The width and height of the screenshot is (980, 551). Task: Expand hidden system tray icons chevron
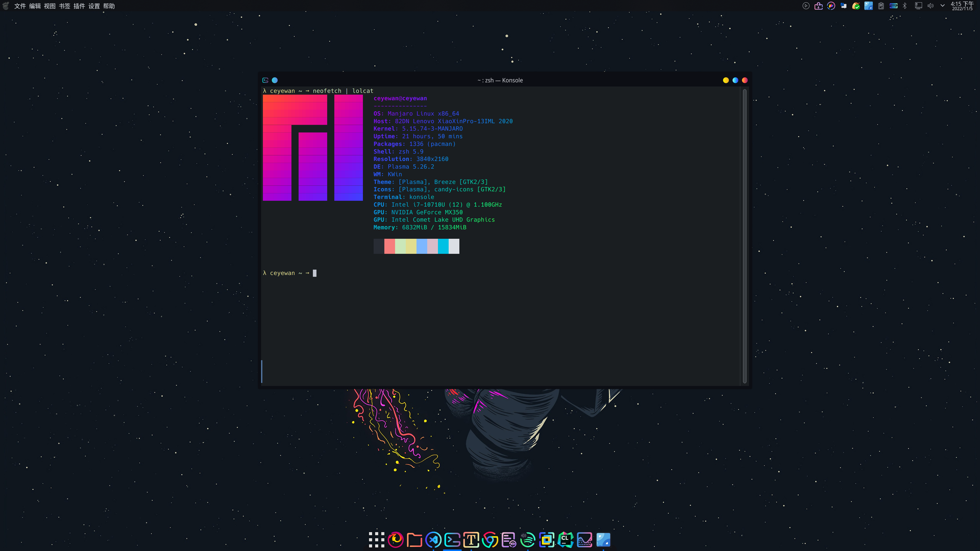(x=943, y=6)
